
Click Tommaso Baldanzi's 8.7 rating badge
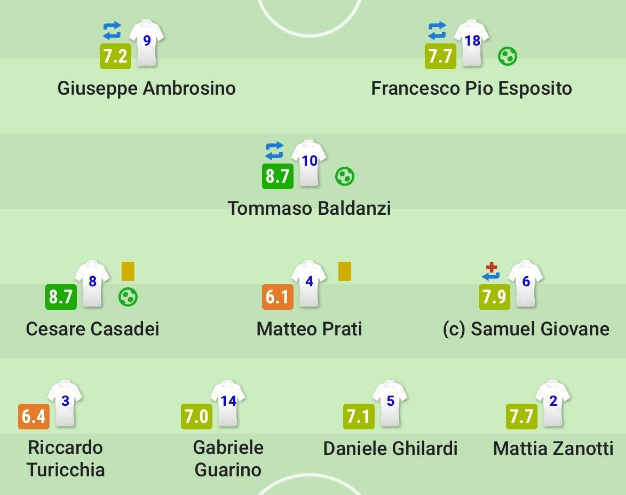pos(277,176)
